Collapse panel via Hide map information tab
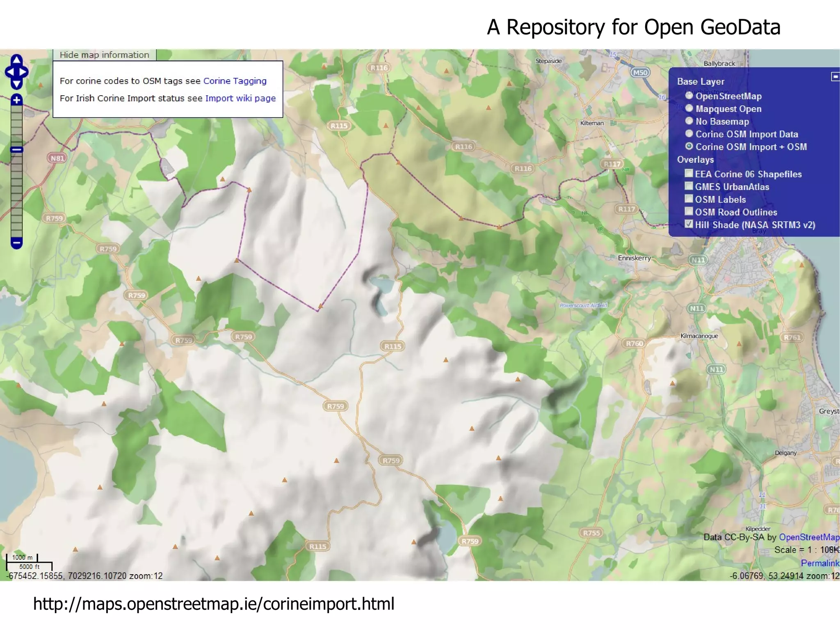This screenshot has height=630, width=840. tap(104, 55)
